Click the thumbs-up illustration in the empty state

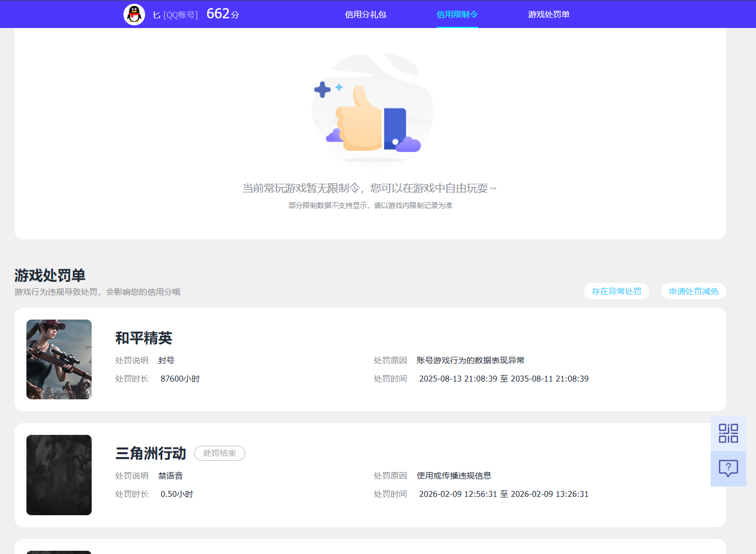pyautogui.click(x=372, y=109)
